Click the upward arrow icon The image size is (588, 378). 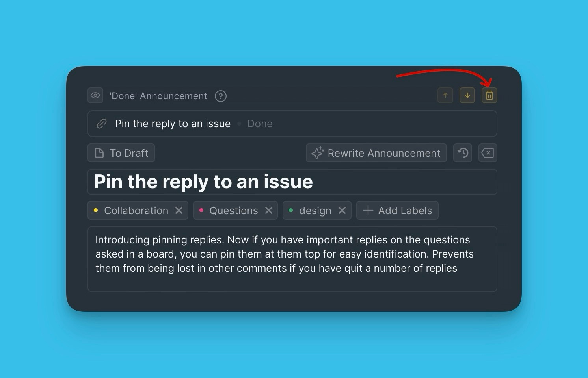point(445,95)
